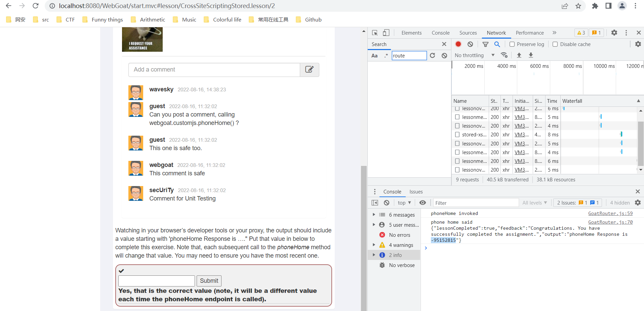
Task: Enable the Disable cache checkbox
Action: [555, 44]
